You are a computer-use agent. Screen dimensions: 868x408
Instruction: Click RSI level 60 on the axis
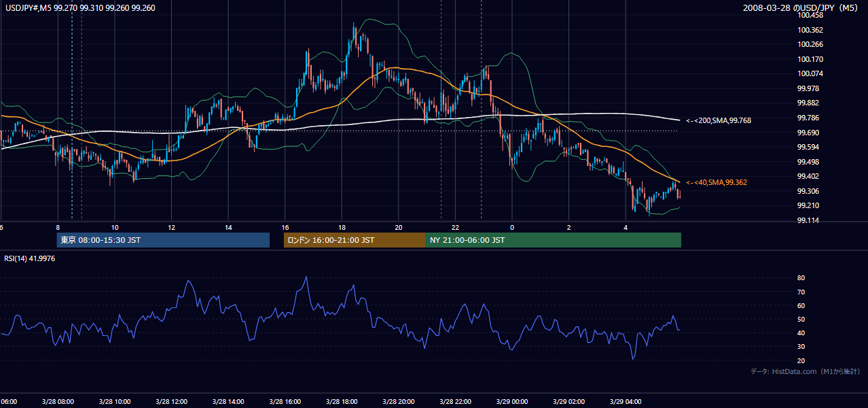(x=801, y=305)
